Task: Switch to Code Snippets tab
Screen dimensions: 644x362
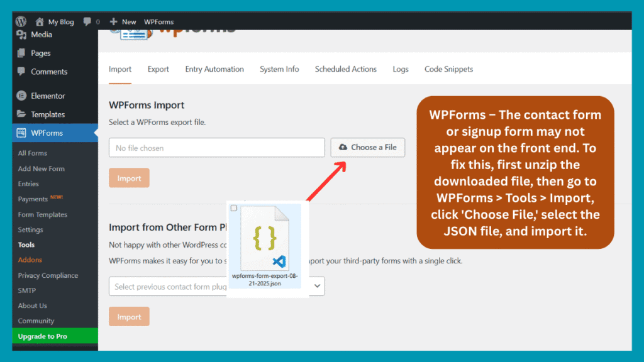Action: click(449, 69)
